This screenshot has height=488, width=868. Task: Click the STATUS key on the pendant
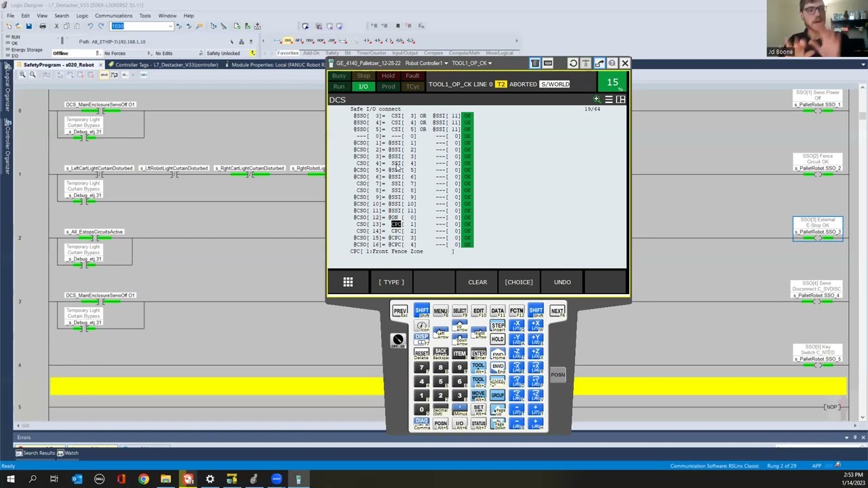[x=478, y=424]
